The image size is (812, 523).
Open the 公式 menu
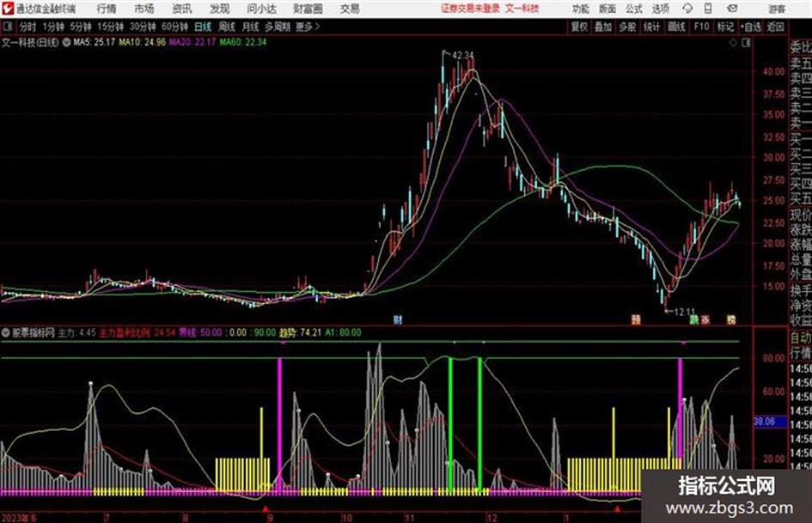(x=633, y=9)
